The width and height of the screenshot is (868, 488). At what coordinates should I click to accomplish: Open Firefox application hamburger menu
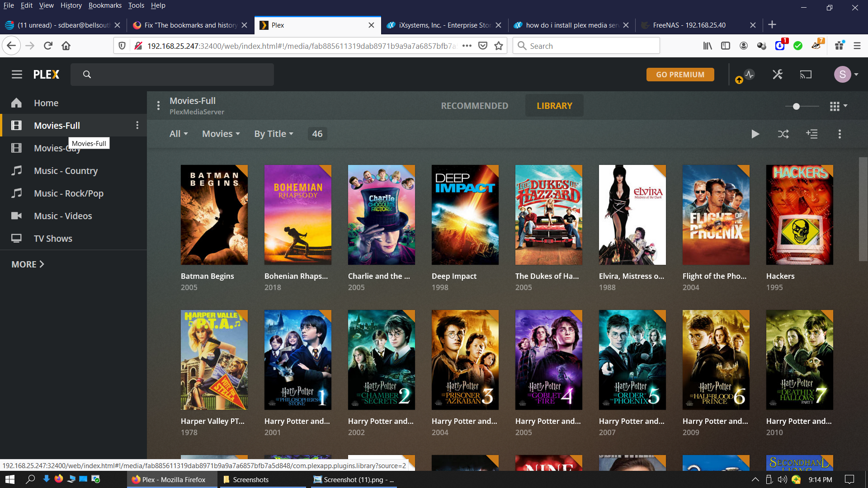(857, 46)
